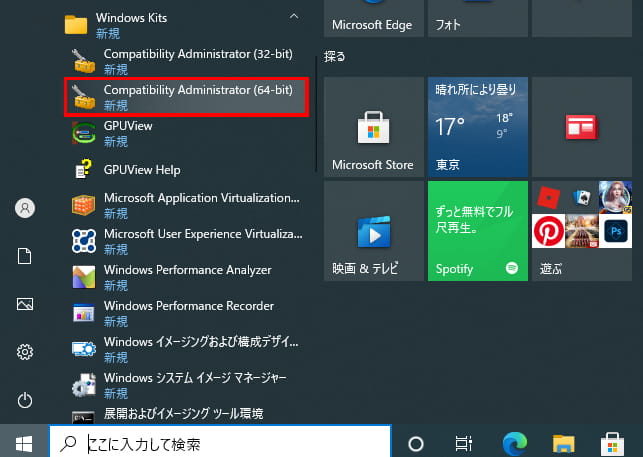Focus the ここに入力して検索 search box
The width and height of the screenshot is (643, 457).
(x=221, y=442)
